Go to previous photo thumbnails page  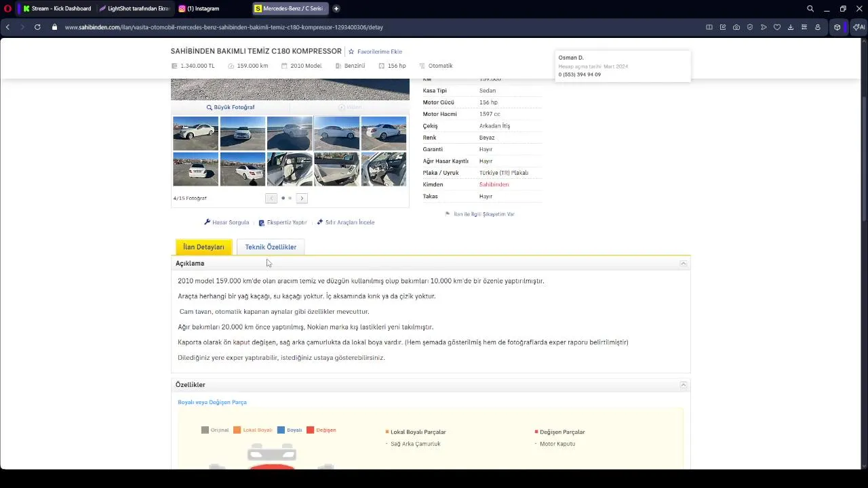(271, 198)
